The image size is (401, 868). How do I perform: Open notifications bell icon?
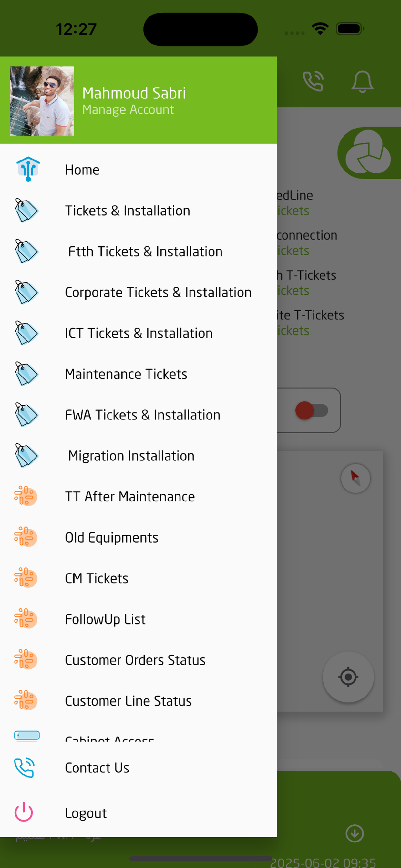362,82
